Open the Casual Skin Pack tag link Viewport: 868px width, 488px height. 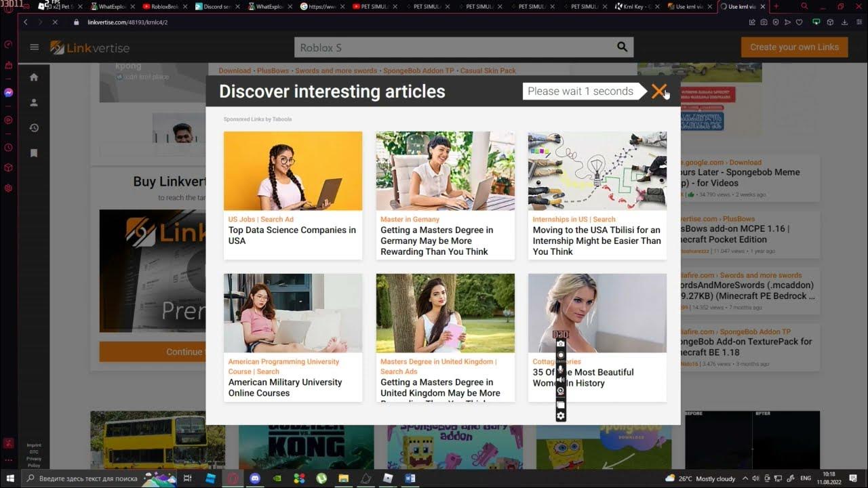point(488,70)
